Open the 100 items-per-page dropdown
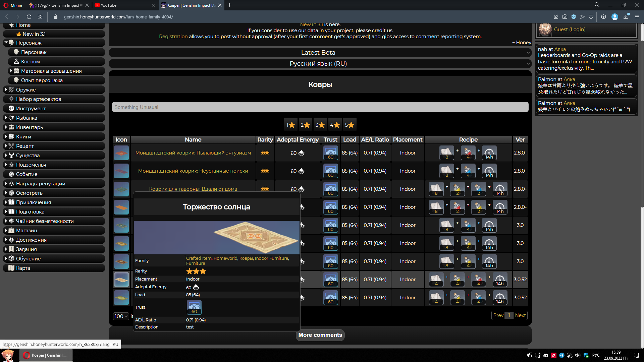Viewport: 644px width, 362px height. pos(121,316)
